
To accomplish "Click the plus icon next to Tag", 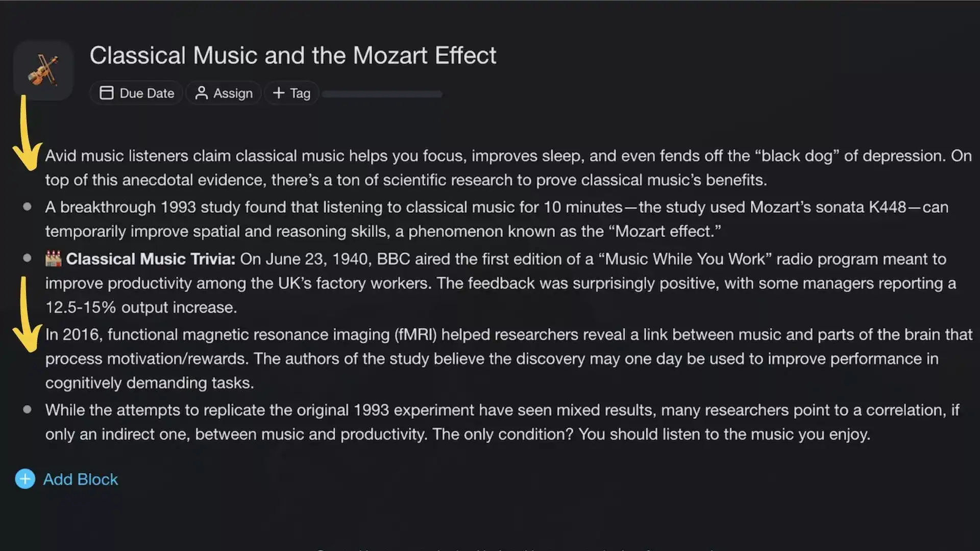I will [x=278, y=93].
